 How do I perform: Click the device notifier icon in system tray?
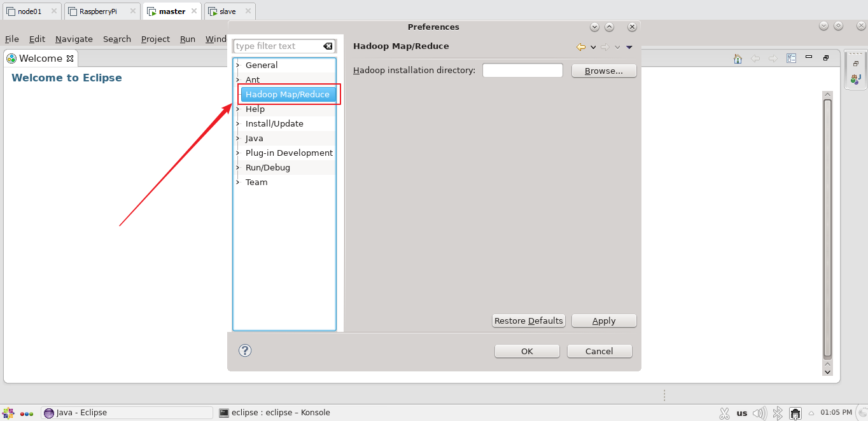[x=795, y=413]
